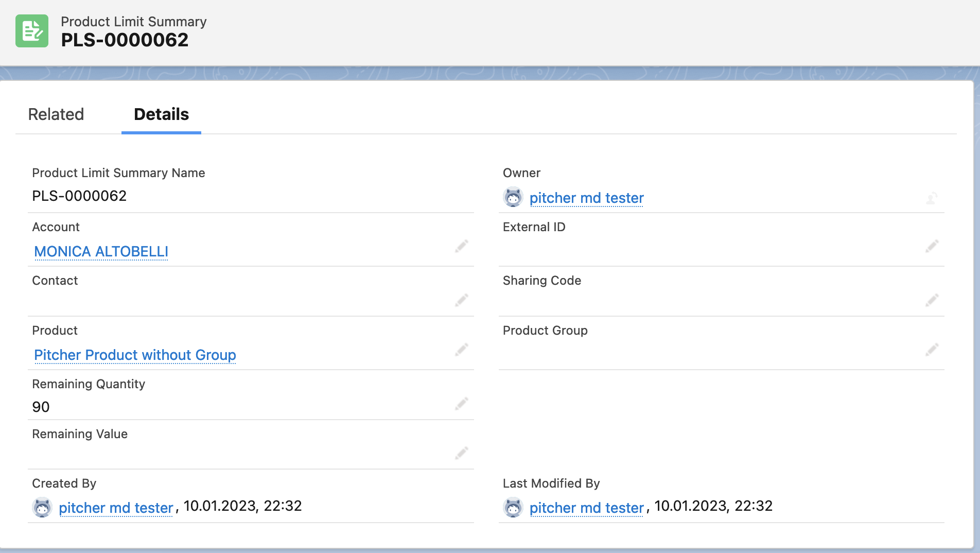Edit Remaining Value with pencil icon

point(462,453)
